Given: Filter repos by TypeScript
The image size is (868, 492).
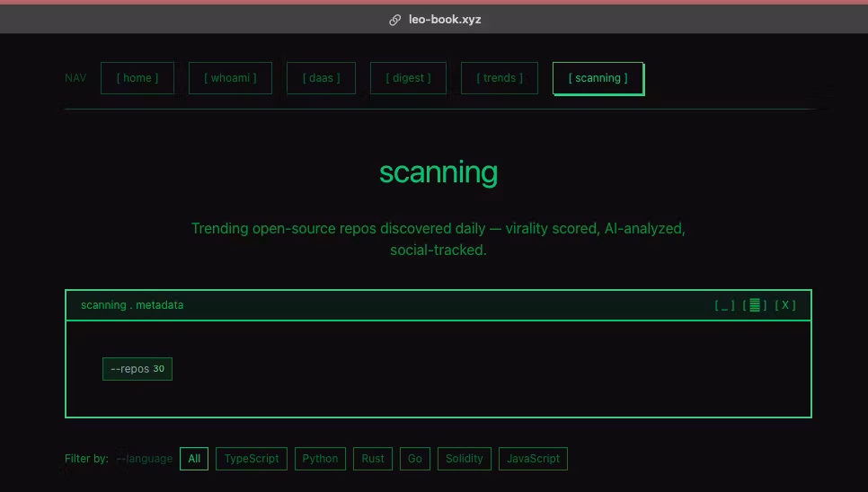Looking at the screenshot, I should [x=252, y=459].
